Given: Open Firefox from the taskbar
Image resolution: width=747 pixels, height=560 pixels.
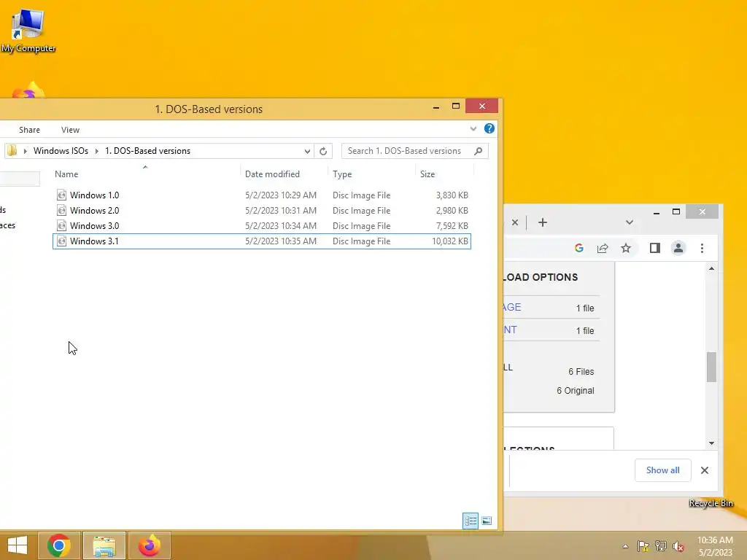Looking at the screenshot, I should pos(150,545).
